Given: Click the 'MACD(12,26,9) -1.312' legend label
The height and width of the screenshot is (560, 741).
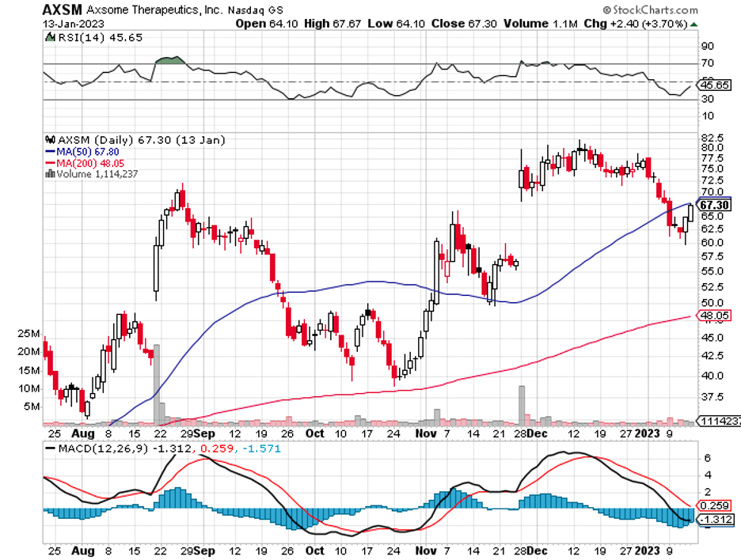Looking at the screenshot, I should coord(125,448).
